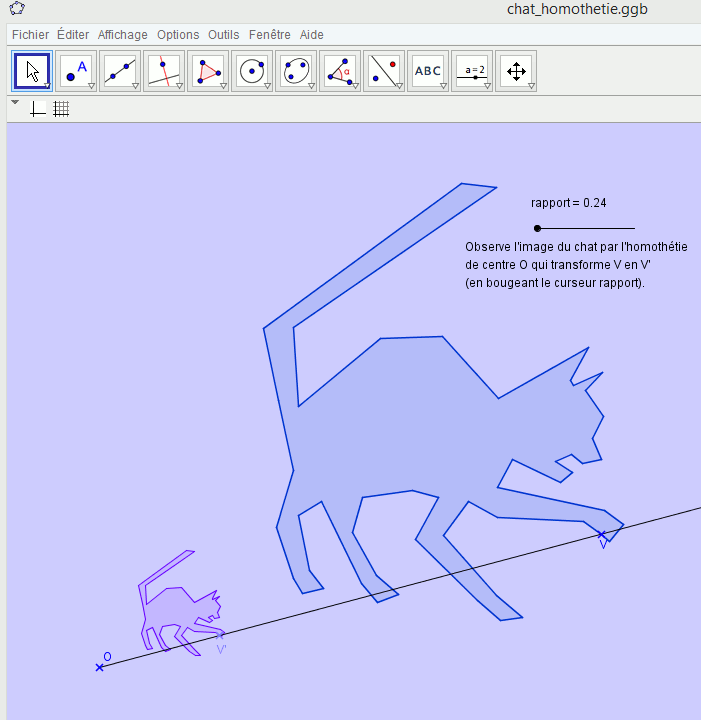701x720 pixels.
Task: Open the Reflect tool dropdown arrow
Action: pyautogui.click(x=399, y=86)
